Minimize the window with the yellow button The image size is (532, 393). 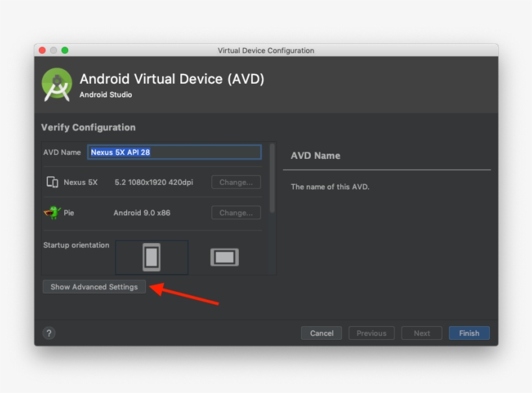pos(54,51)
